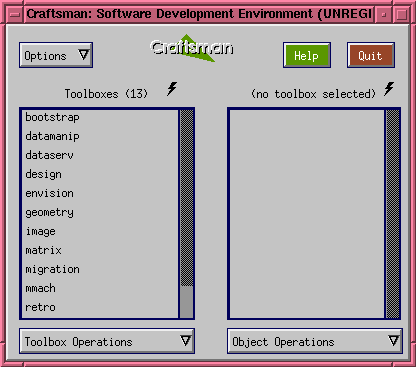Select the bootstrap toolbox

[100, 117]
